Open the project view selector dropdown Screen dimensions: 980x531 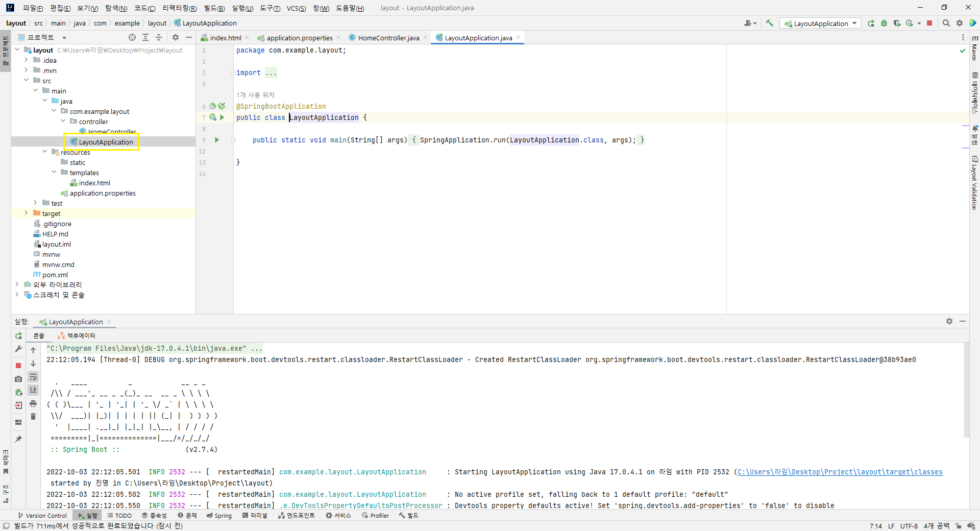pos(64,37)
